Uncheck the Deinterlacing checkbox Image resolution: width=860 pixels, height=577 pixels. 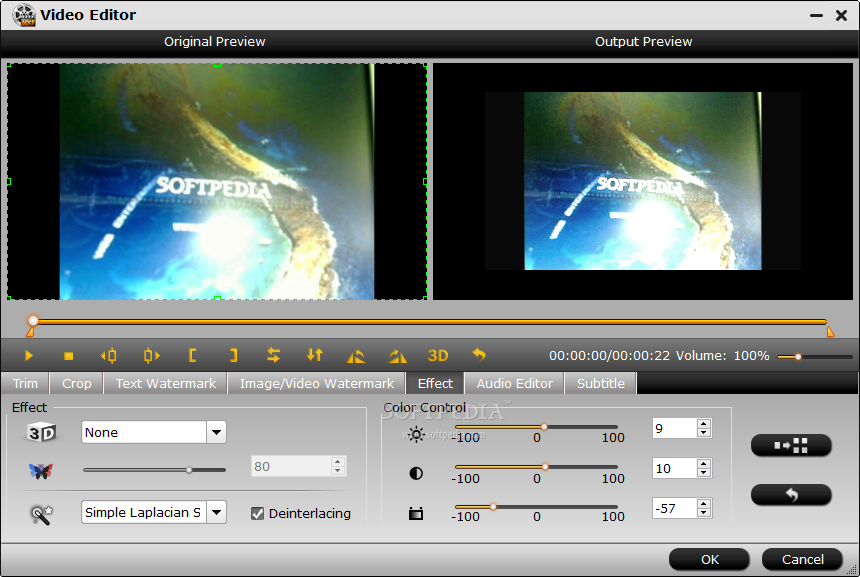tap(258, 513)
